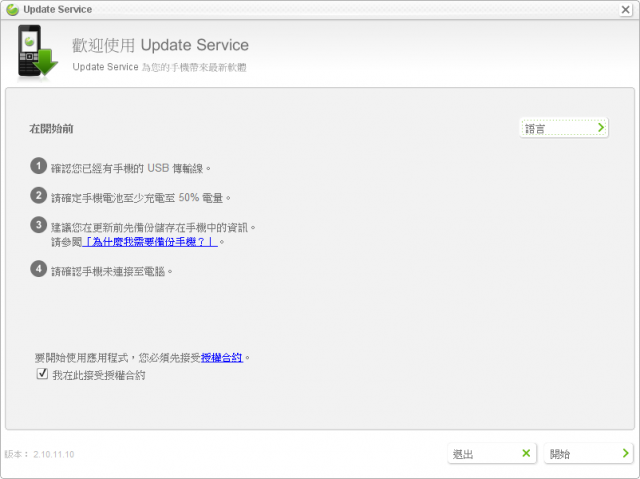The height and width of the screenshot is (479, 640).
Task: Click the step 4 number badge
Action: point(39,269)
